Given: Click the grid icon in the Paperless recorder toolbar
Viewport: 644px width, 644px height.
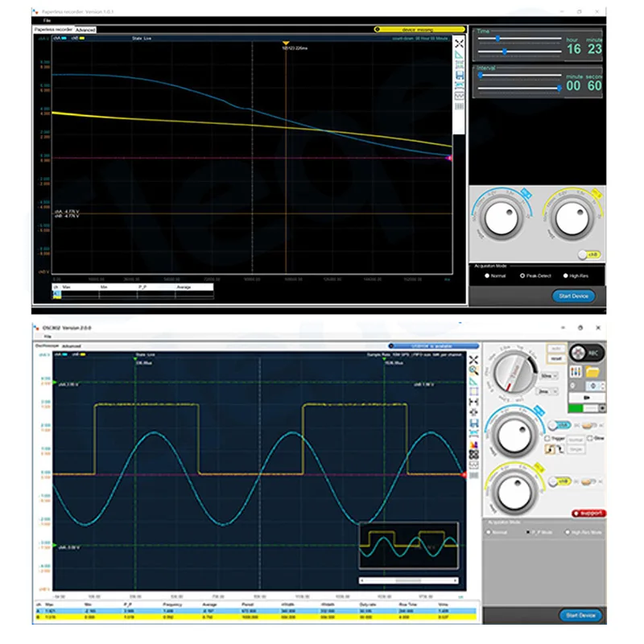Looking at the screenshot, I should tap(459, 64).
